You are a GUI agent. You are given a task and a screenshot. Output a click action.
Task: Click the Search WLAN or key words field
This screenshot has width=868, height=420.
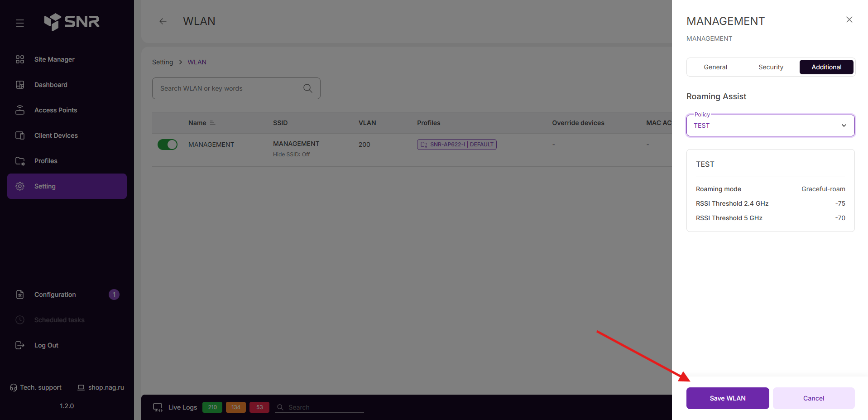point(236,88)
